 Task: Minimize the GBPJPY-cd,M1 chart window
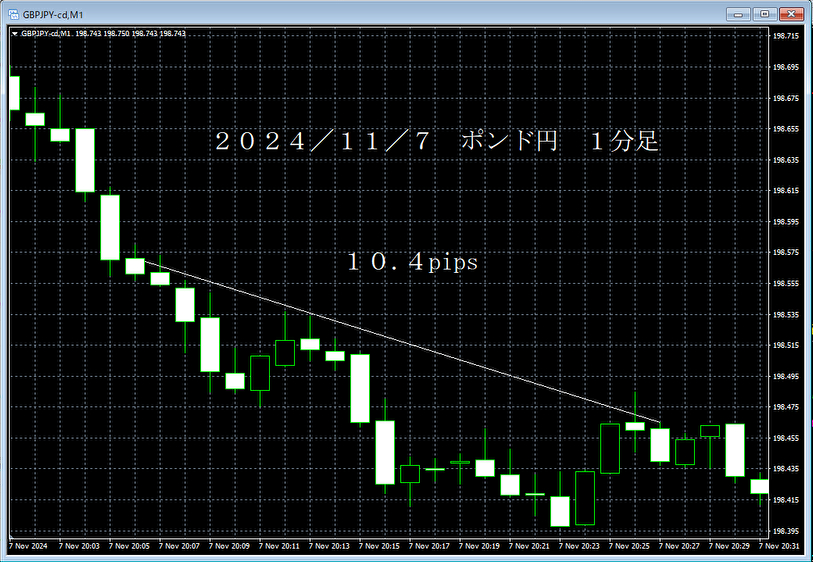[x=738, y=14]
